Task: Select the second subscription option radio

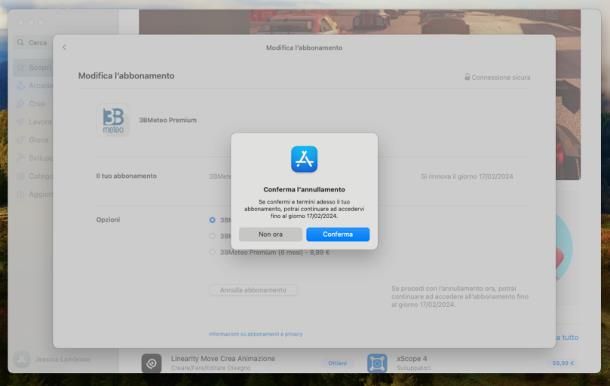Action: (x=212, y=236)
